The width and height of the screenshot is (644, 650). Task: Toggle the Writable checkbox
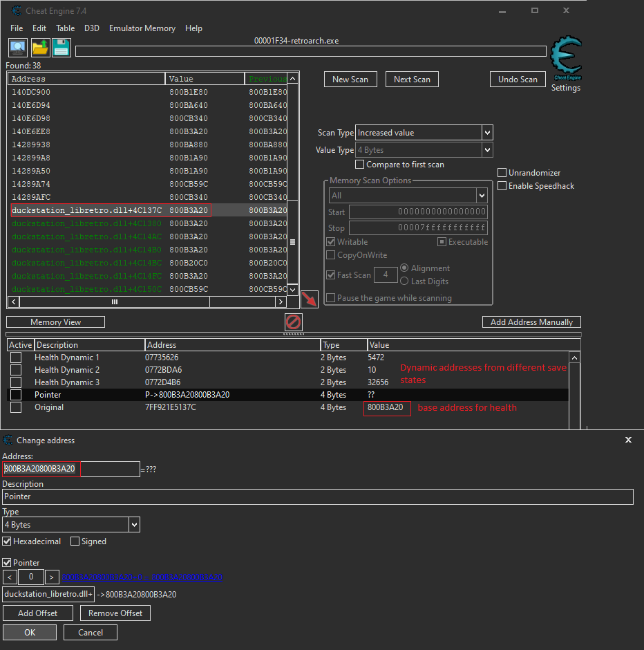point(330,242)
